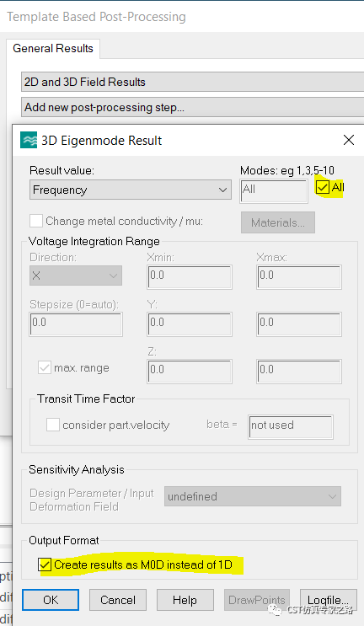Open the Result value Frequency dropdown
Viewport: 364px width, 626px height.
point(131,190)
